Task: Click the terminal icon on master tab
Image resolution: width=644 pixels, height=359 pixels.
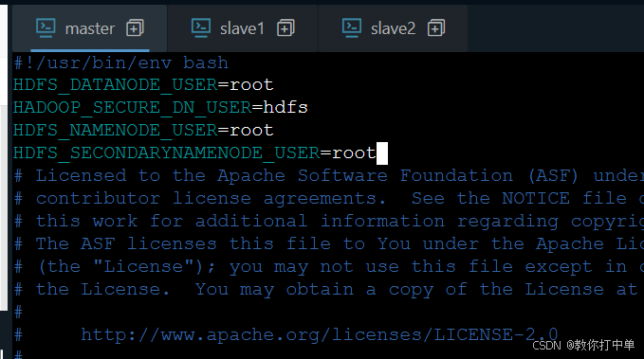Action: pyautogui.click(x=46, y=27)
